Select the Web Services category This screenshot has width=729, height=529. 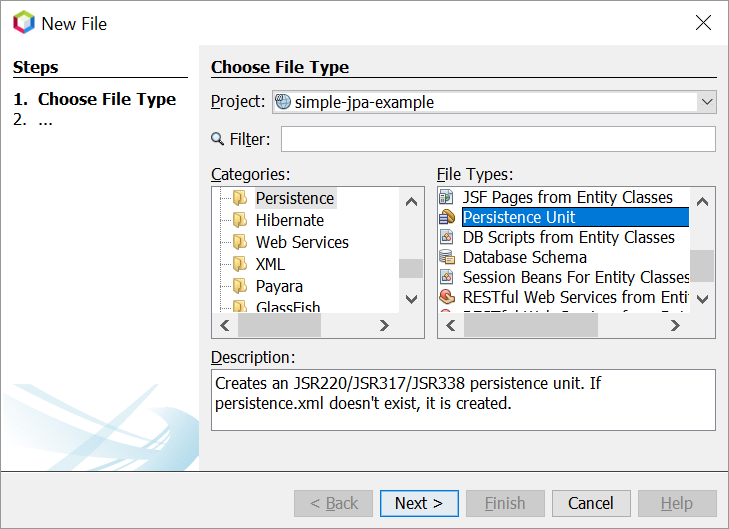point(302,242)
